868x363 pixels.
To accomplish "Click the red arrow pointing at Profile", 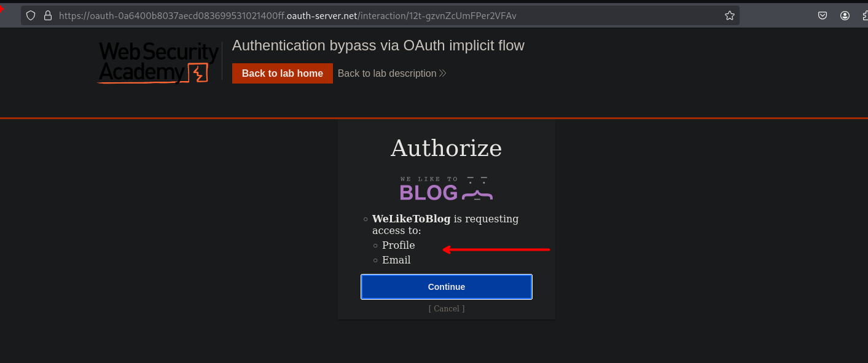I will 496,249.
